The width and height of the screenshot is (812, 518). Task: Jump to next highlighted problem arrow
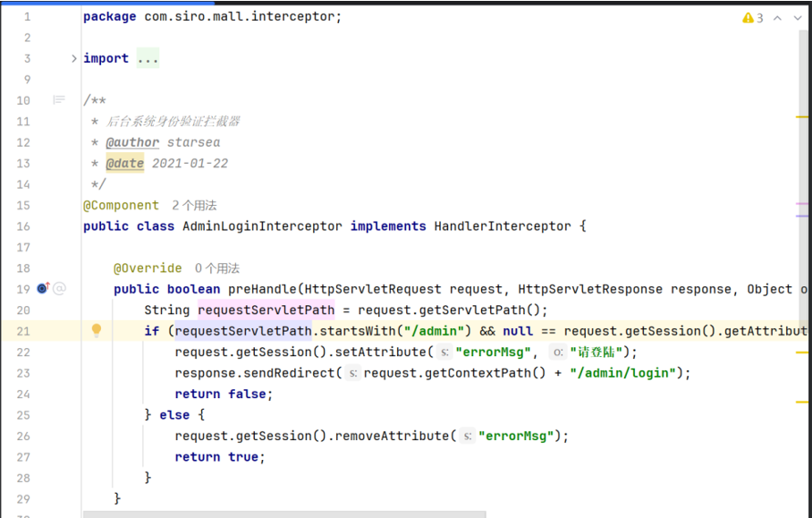(798, 18)
